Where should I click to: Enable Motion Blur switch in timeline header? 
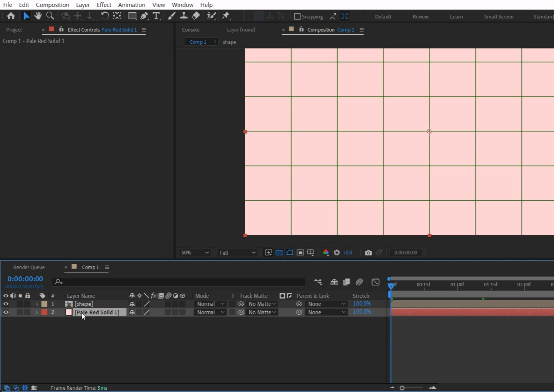pos(359,282)
